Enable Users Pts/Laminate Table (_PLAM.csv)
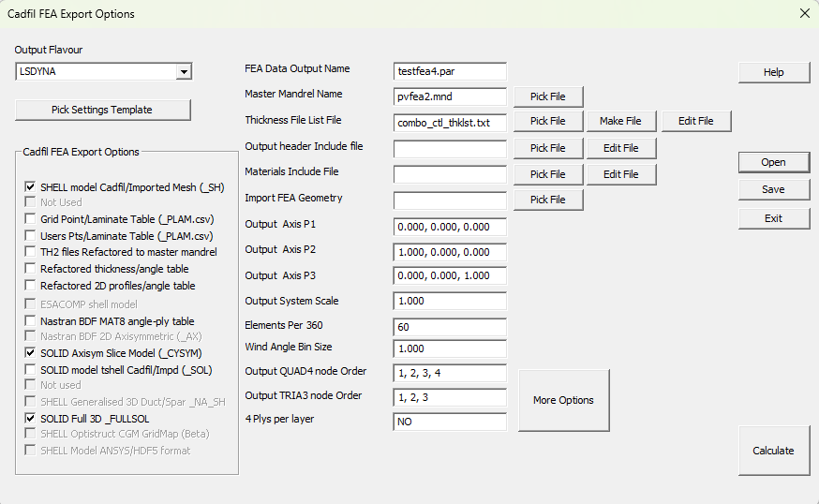This screenshot has height=504, width=819. pos(30,235)
